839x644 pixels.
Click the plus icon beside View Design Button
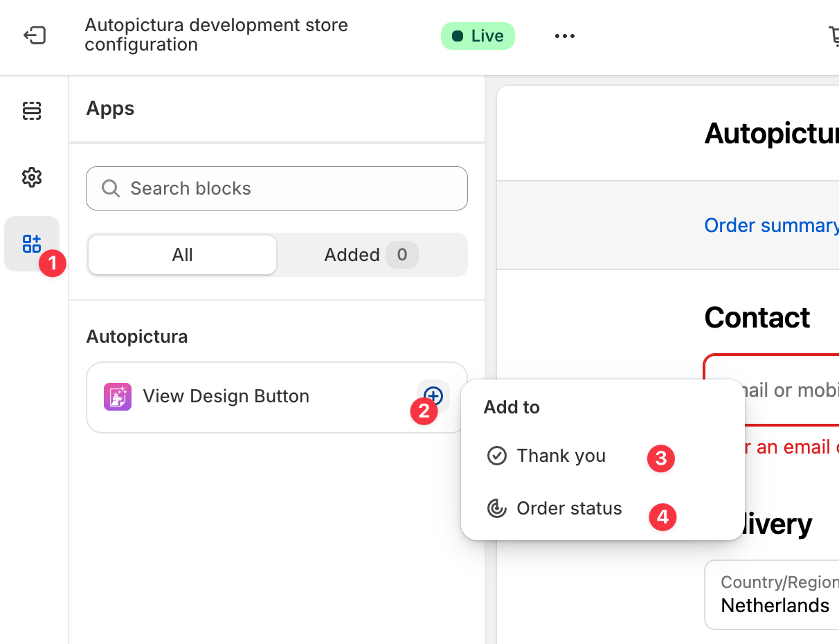(x=433, y=396)
